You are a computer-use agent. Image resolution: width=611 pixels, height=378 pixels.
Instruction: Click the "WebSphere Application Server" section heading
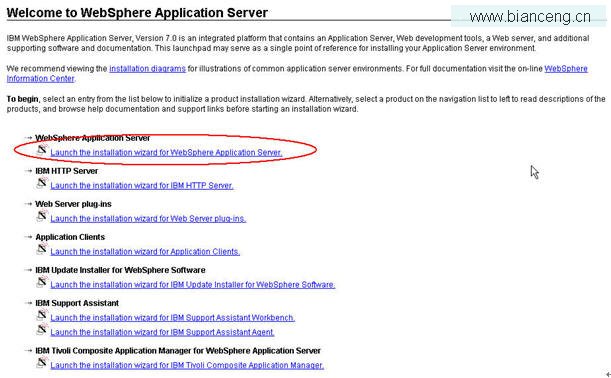(92, 138)
